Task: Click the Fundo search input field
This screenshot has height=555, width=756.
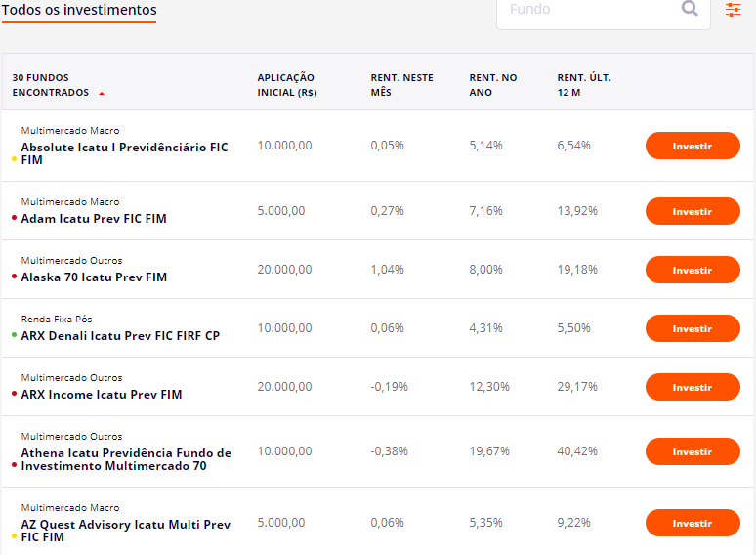Action: coord(586,10)
